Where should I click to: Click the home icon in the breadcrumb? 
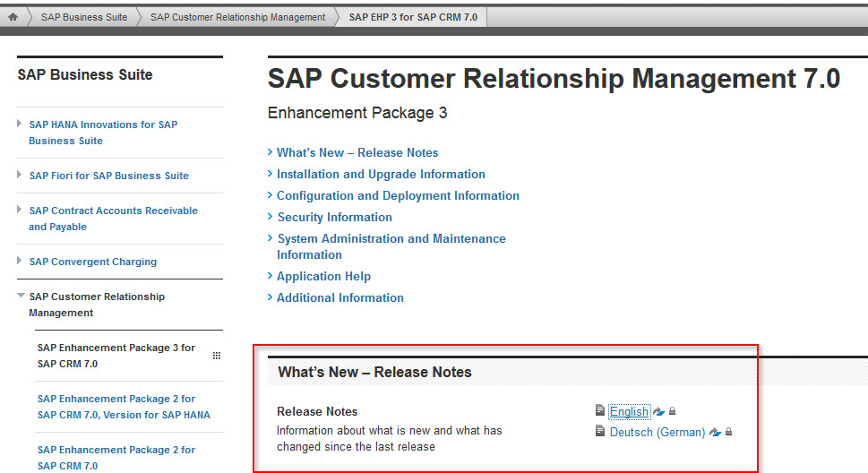pyautogui.click(x=13, y=17)
